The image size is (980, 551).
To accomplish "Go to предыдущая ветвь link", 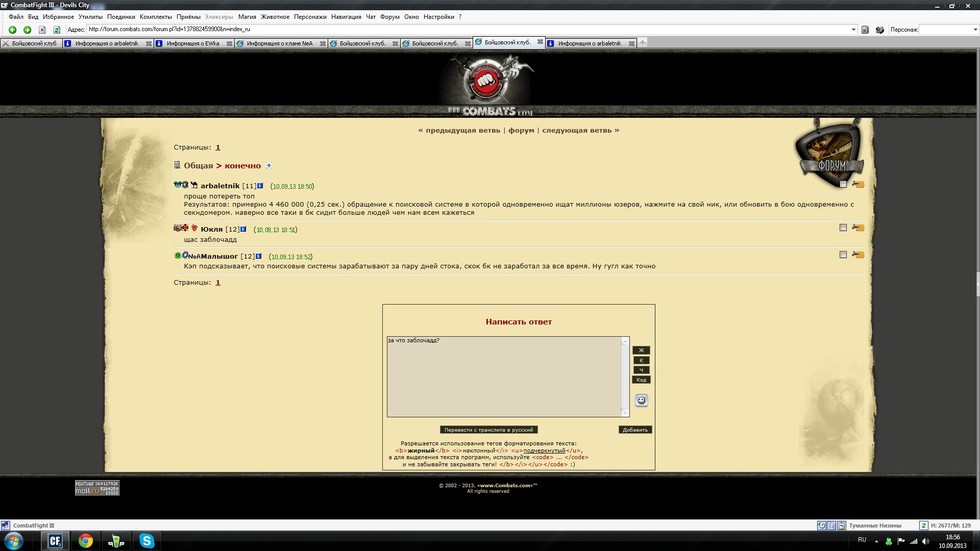I will tap(463, 130).
